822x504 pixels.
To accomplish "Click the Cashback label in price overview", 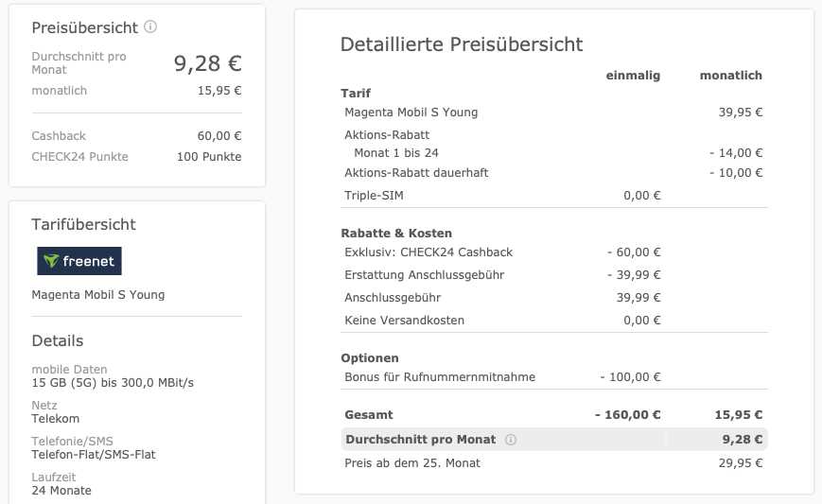I will click(x=59, y=136).
